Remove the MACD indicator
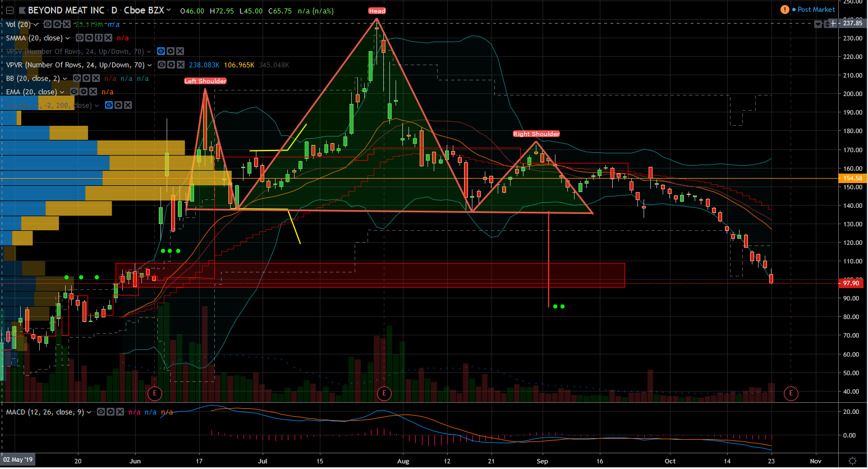The width and height of the screenshot is (868, 469). point(120,412)
